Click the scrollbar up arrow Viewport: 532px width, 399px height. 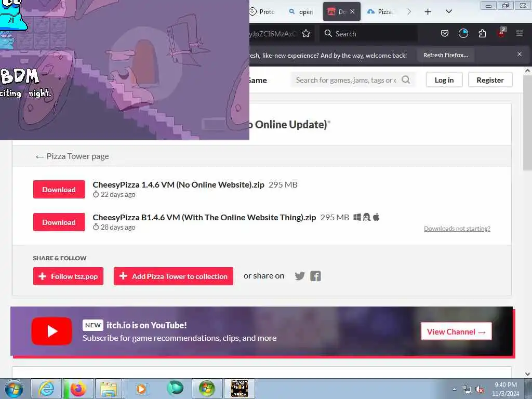[x=527, y=71]
